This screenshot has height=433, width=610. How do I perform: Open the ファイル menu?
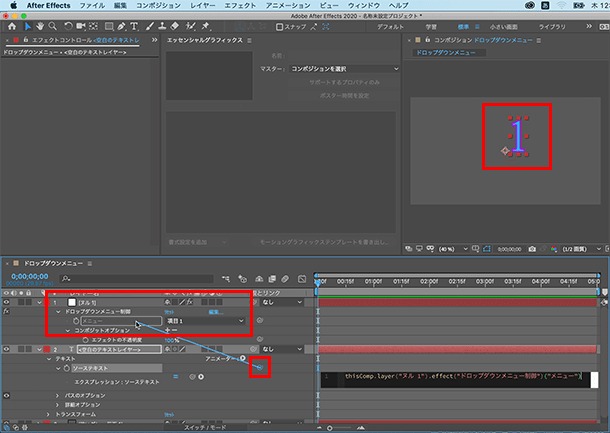[92, 5]
